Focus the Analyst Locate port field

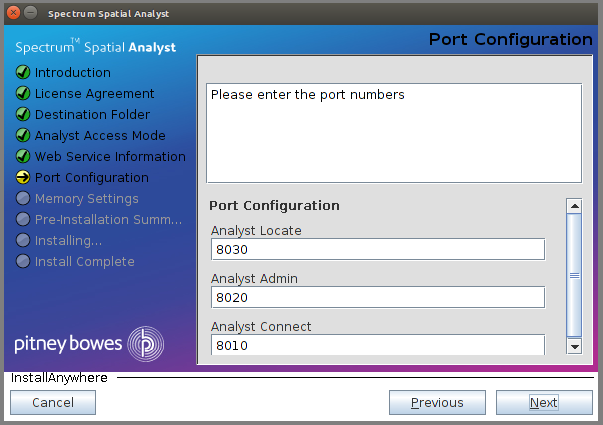[x=377, y=250]
